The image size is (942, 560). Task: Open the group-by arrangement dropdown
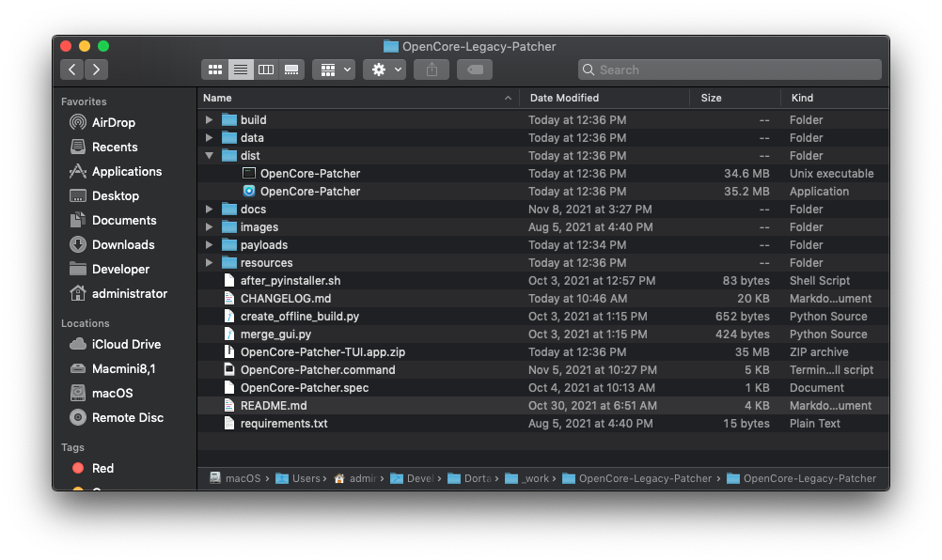click(x=335, y=70)
